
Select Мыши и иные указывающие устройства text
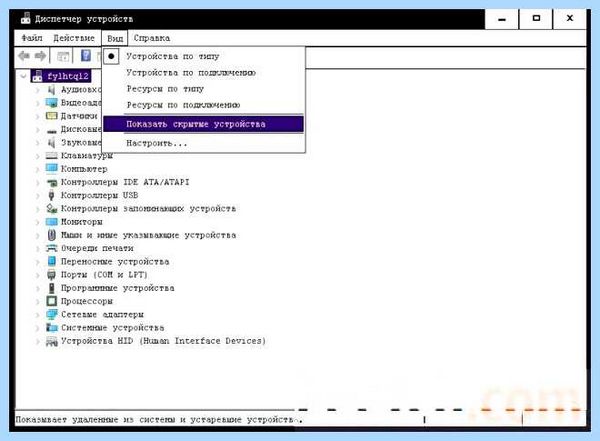pos(148,235)
